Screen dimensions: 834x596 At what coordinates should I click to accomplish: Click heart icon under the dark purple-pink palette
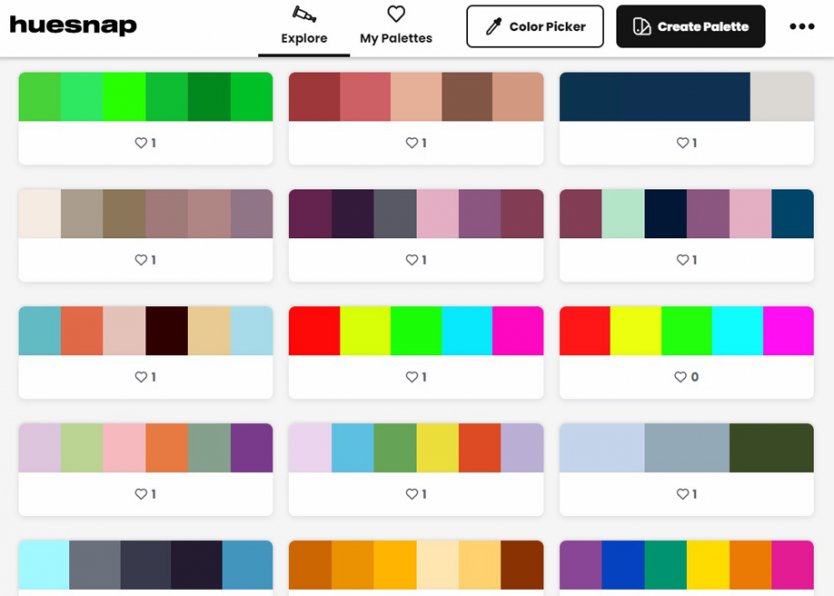(x=411, y=260)
